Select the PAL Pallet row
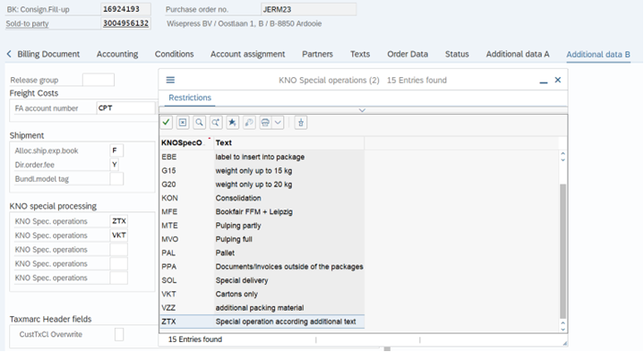 pos(262,253)
